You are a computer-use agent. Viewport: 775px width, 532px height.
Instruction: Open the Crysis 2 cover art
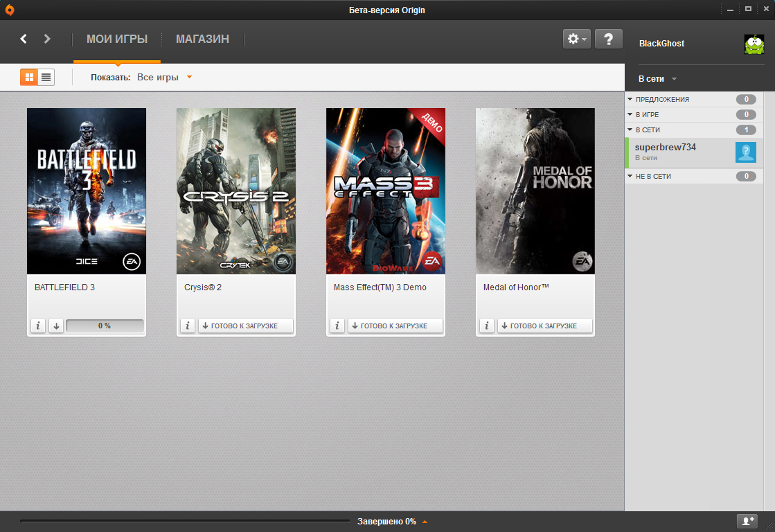coord(236,191)
